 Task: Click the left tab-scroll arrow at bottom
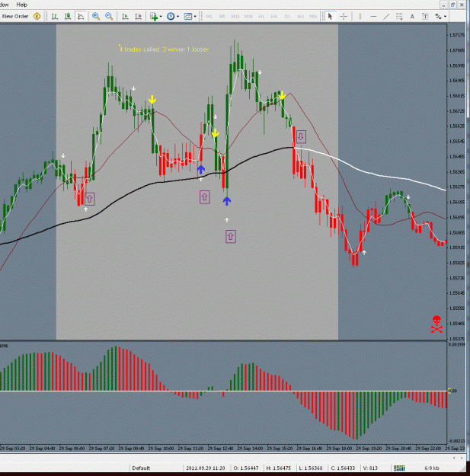click(454, 458)
